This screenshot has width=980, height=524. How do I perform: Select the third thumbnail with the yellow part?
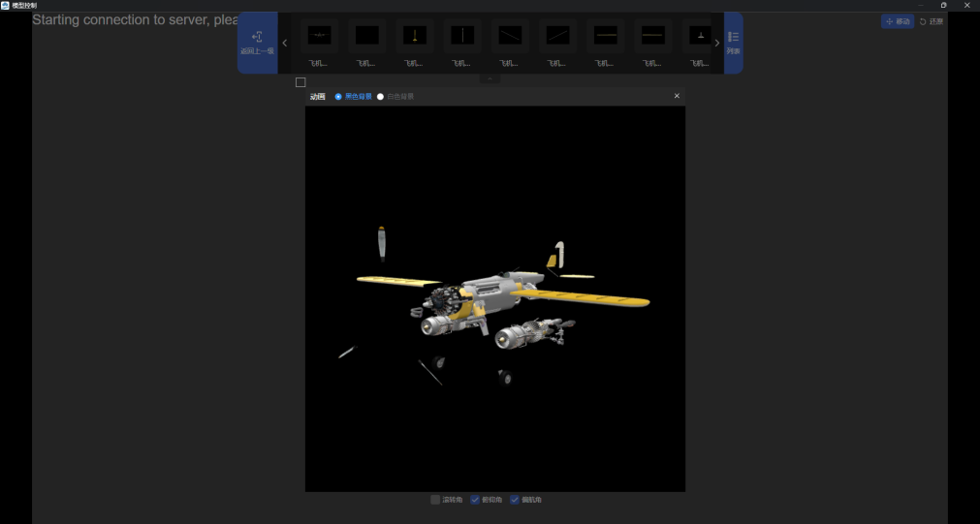click(415, 36)
